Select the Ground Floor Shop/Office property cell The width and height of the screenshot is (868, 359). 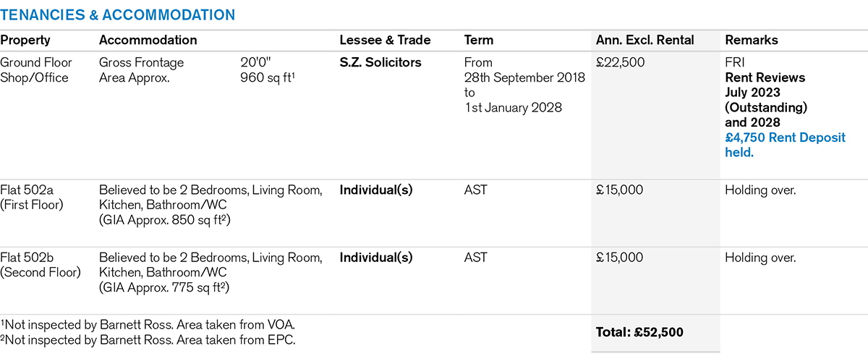pos(35,70)
